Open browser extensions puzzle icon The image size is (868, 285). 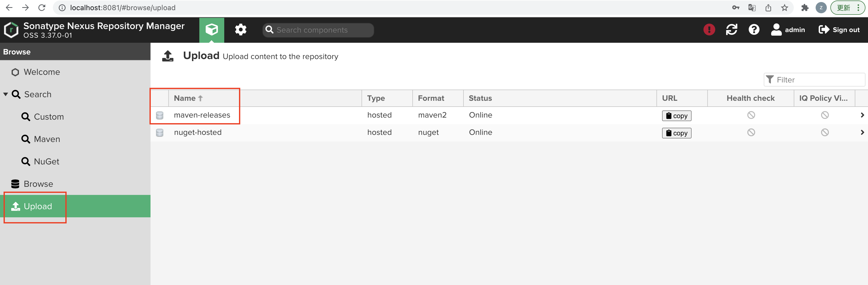click(805, 7)
